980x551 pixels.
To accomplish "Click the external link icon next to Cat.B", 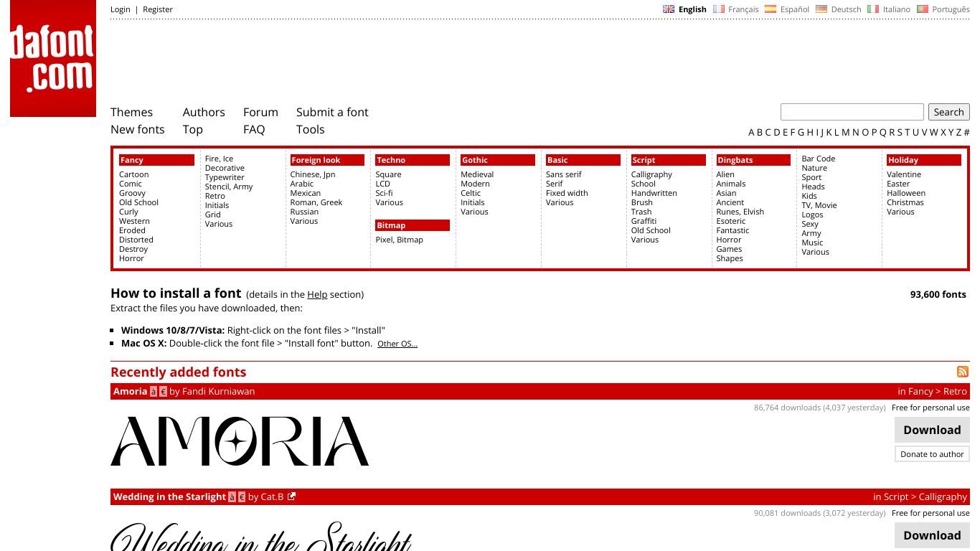I will pos(291,496).
